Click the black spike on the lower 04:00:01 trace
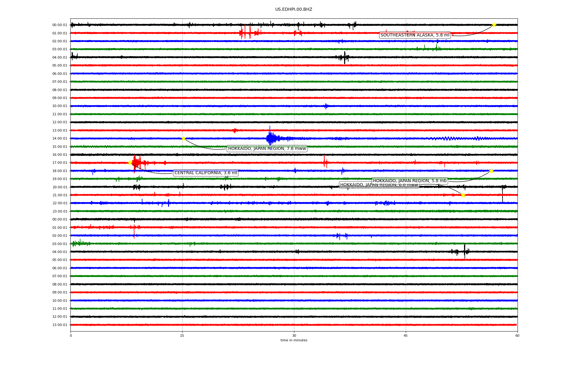The image size is (588, 368). [465, 251]
